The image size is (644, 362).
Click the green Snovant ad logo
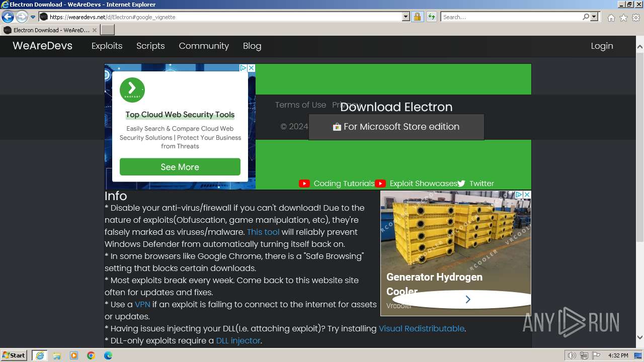pyautogui.click(x=132, y=90)
